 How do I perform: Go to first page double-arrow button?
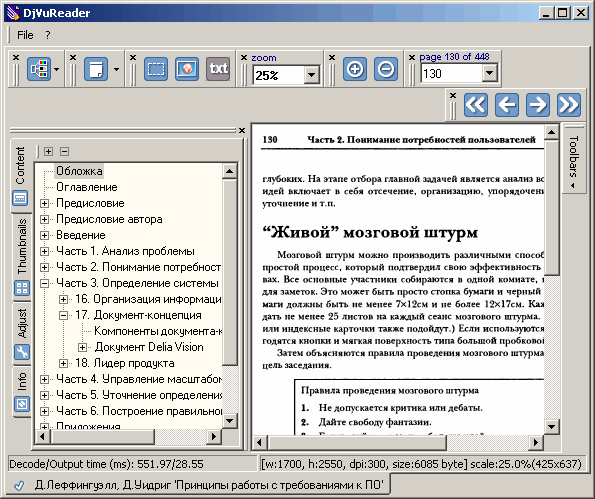coord(476,105)
